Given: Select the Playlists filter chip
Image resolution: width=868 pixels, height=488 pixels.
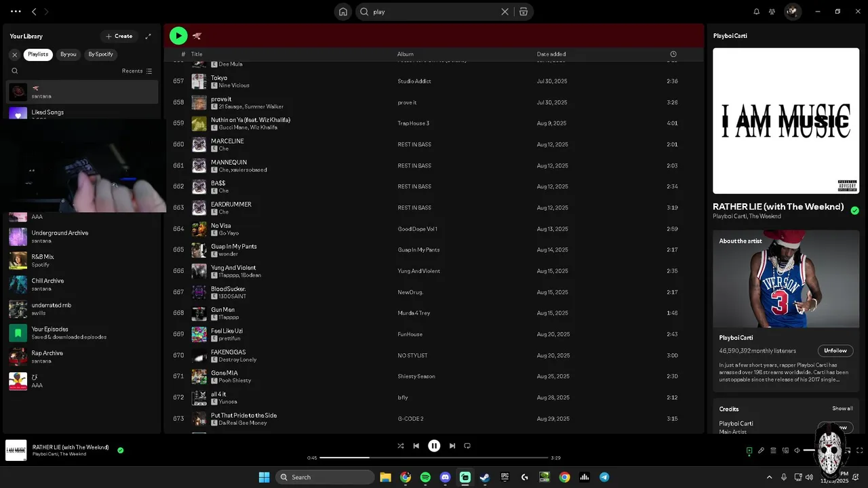Looking at the screenshot, I should click(38, 54).
